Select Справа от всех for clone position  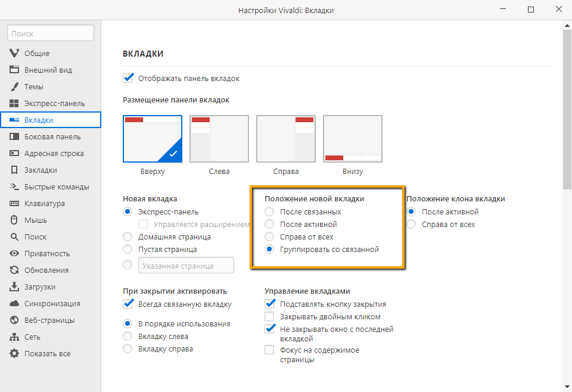pyautogui.click(x=411, y=224)
